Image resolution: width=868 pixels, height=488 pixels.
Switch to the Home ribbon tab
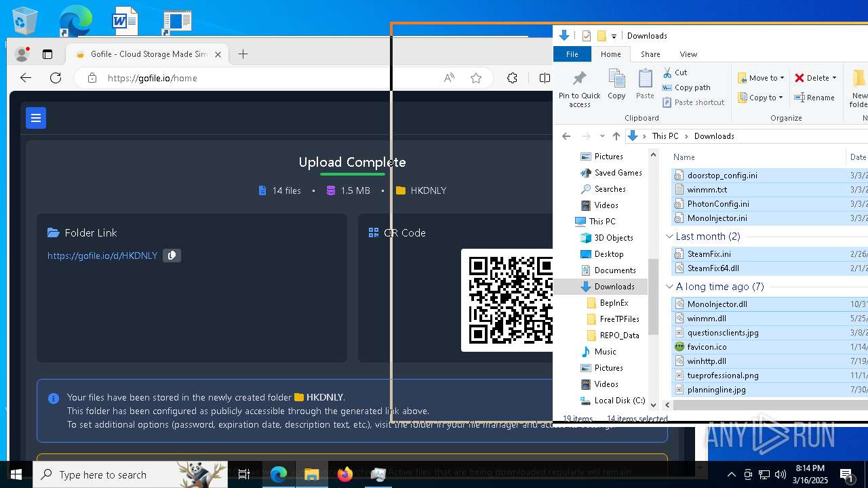(x=610, y=54)
